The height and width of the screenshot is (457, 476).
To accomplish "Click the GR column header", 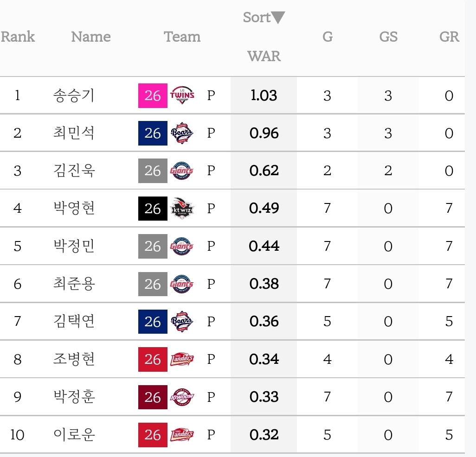I will (449, 37).
